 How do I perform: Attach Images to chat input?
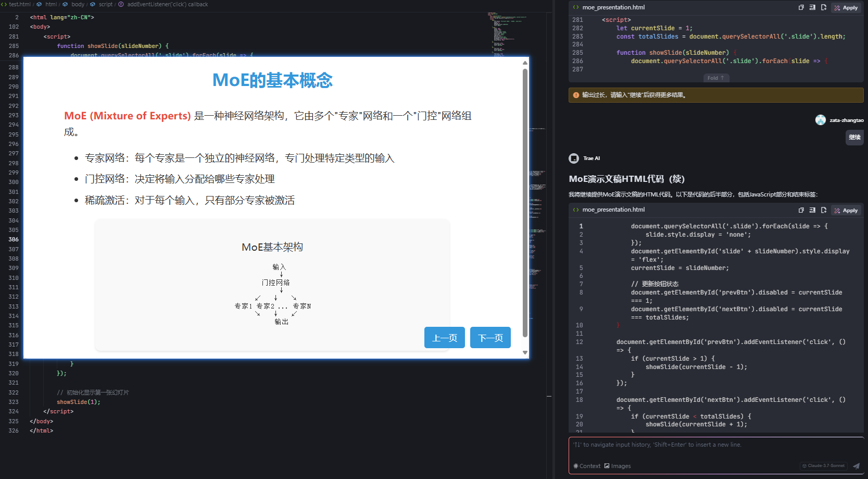618,466
